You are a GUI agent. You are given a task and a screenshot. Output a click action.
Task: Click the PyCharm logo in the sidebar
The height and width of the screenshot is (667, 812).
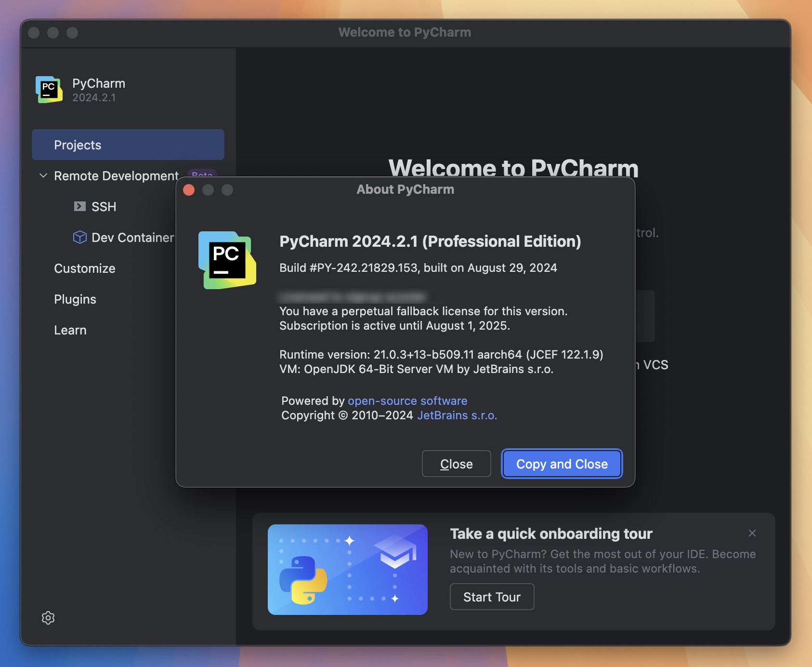(x=49, y=90)
